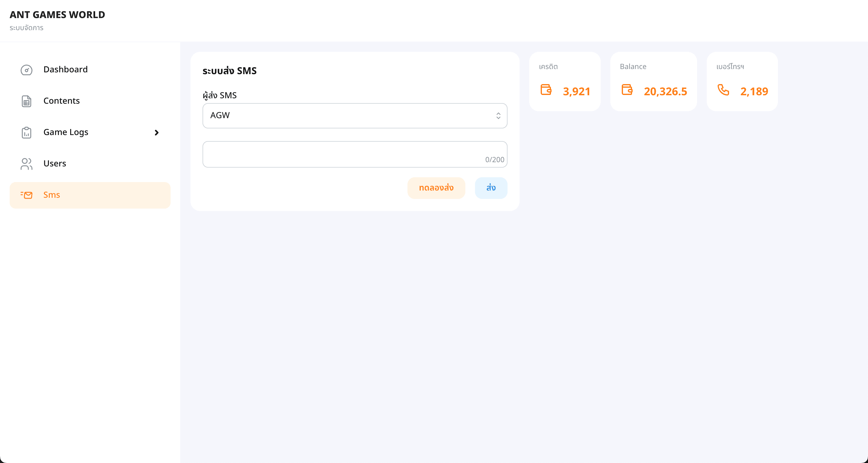Navigate to the Users page

coord(55,163)
